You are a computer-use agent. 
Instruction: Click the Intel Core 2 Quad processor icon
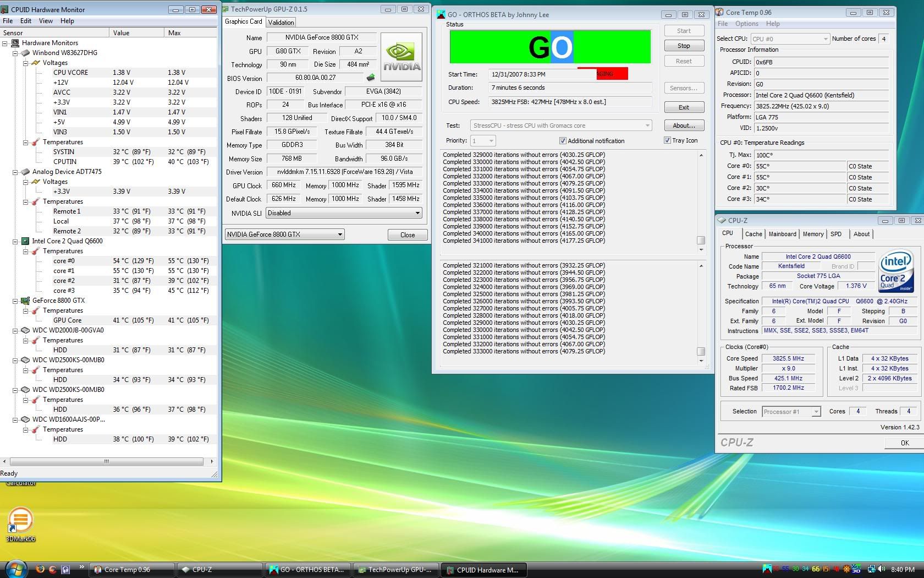click(x=25, y=241)
